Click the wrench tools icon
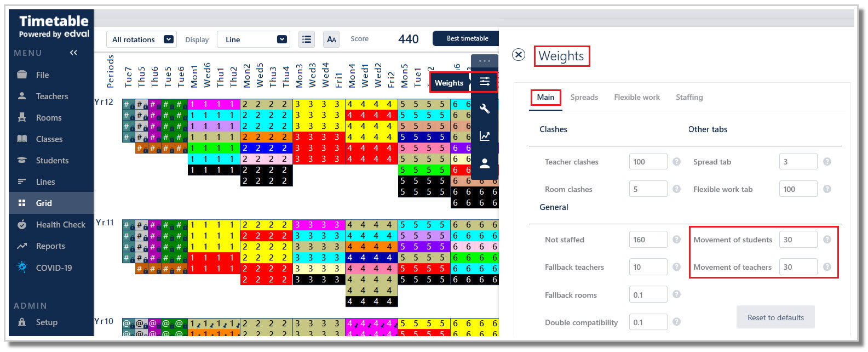The width and height of the screenshot is (868, 352). click(x=485, y=109)
